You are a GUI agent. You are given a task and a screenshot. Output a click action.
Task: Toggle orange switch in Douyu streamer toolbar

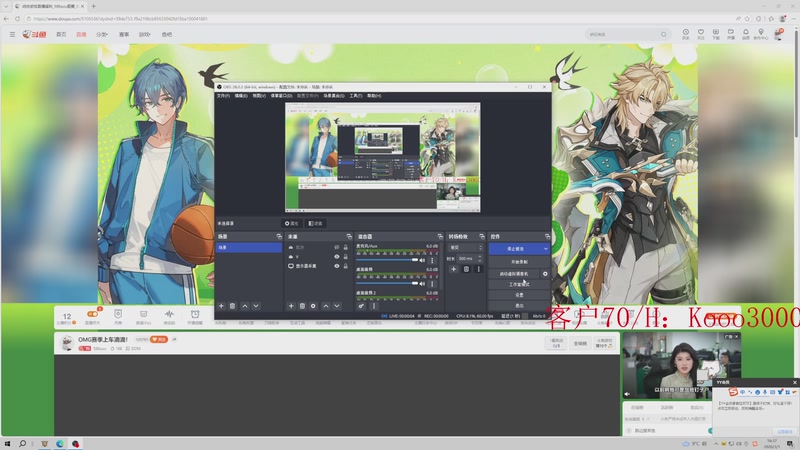[92, 314]
